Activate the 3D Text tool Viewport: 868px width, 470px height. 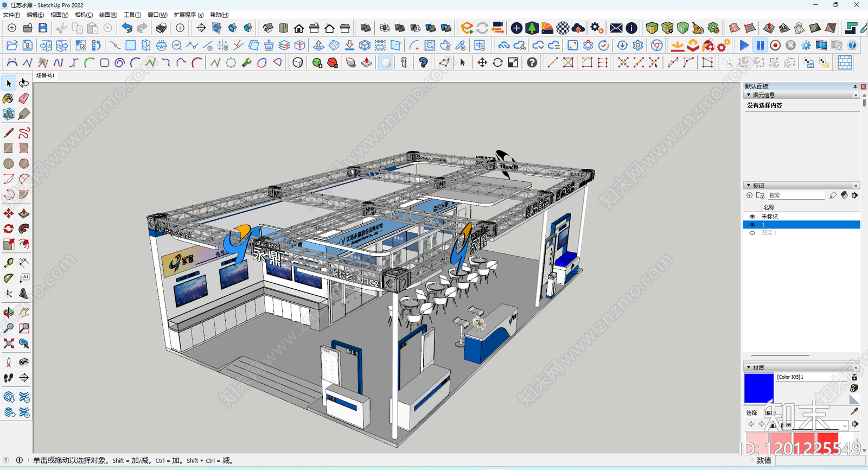coord(24,294)
